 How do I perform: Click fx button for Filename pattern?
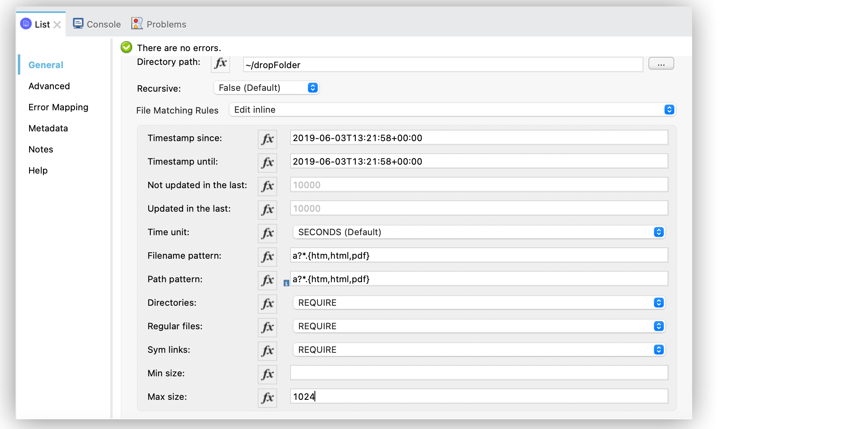pos(267,257)
